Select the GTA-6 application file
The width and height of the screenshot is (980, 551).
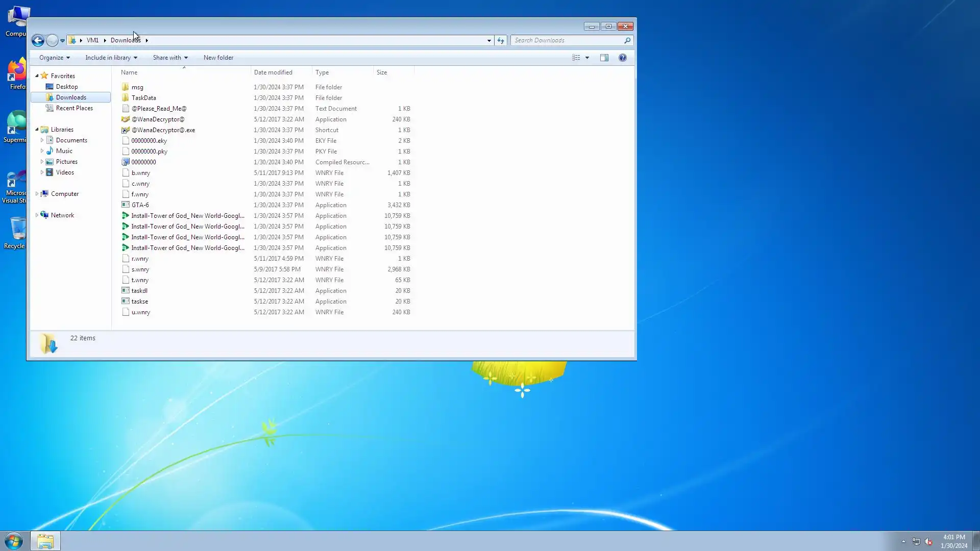[140, 205]
